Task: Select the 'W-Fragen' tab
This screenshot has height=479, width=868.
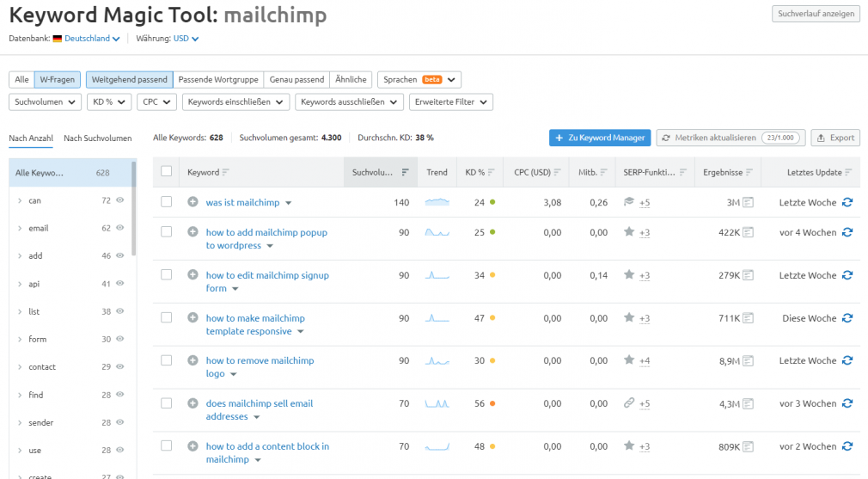Action: coord(58,80)
